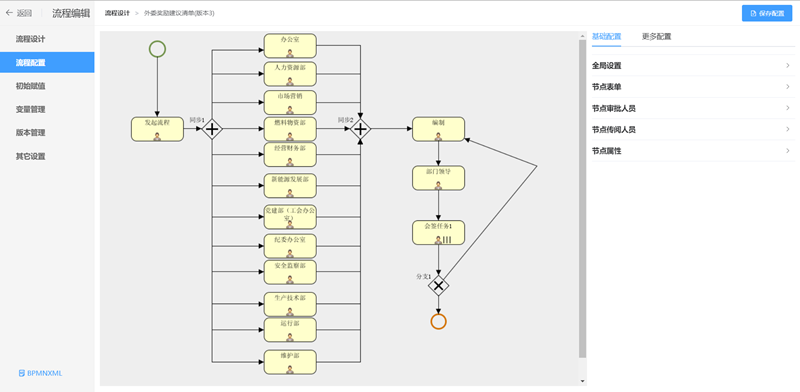This screenshot has height=392, width=800.
Task: Click the canvas scrollbar up arrow
Action: click(582, 36)
